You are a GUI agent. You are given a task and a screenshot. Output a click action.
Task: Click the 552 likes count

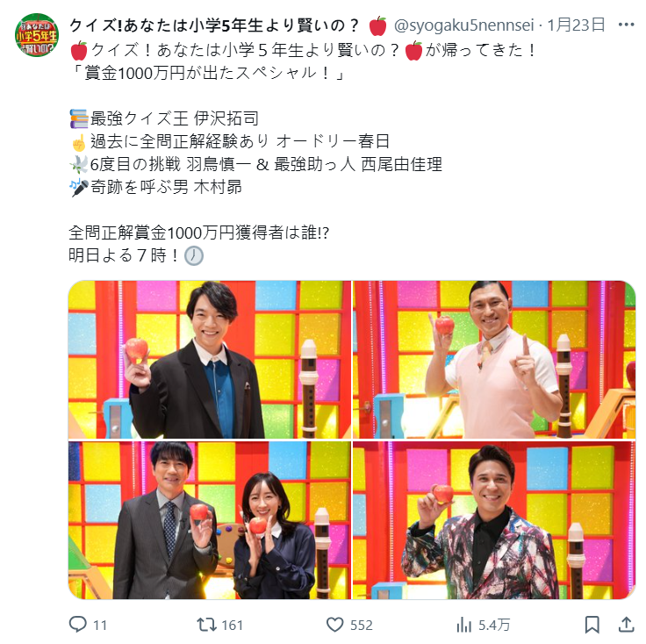(362, 625)
